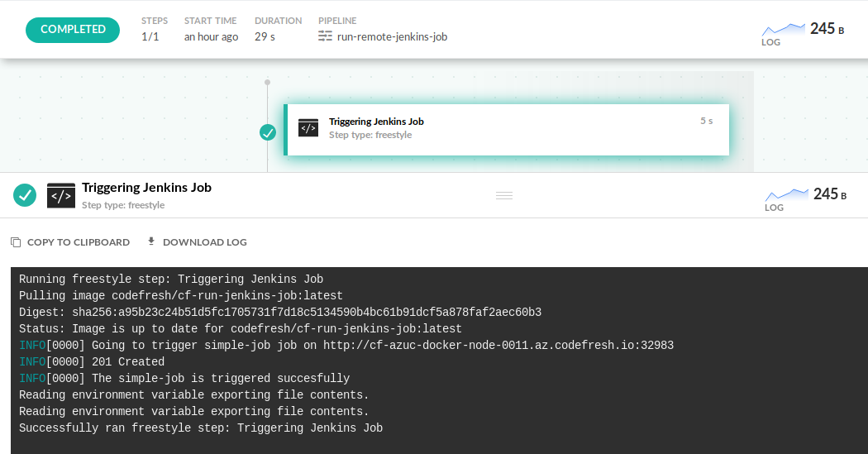868x454 pixels.
Task: Click the log sparkline chart in top header
Action: tap(782, 30)
